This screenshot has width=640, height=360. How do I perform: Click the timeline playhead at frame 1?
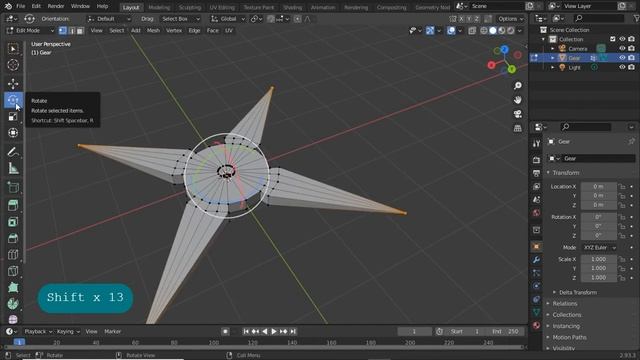point(19,342)
